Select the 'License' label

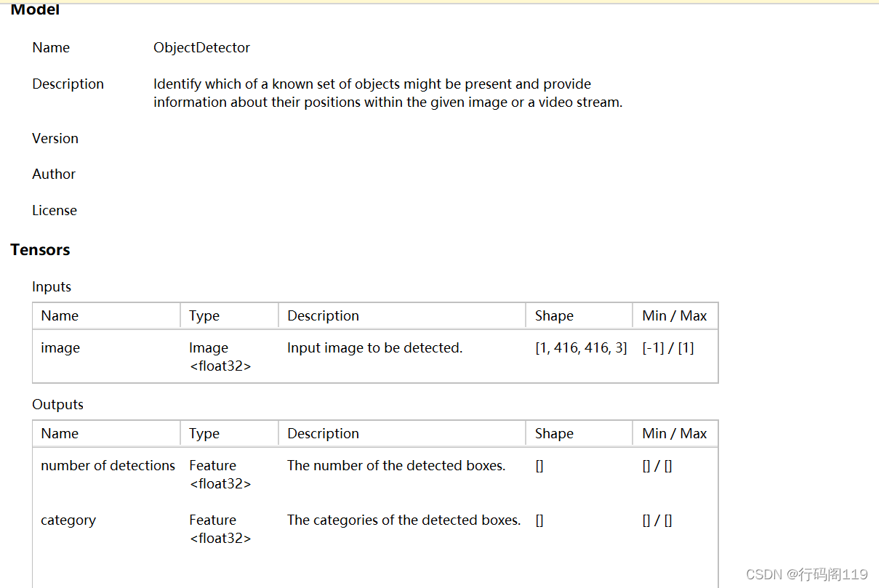(x=55, y=211)
